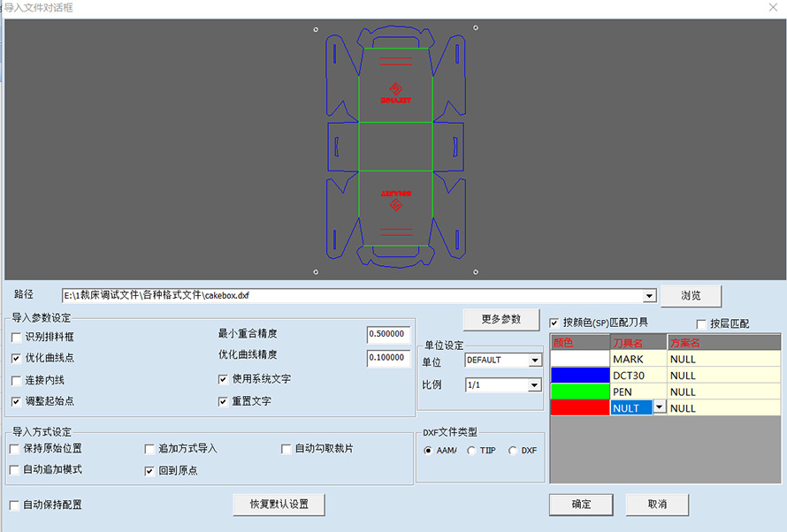Click the 浏览 browse button
Image resolution: width=787 pixels, height=532 pixels.
pyautogui.click(x=690, y=296)
